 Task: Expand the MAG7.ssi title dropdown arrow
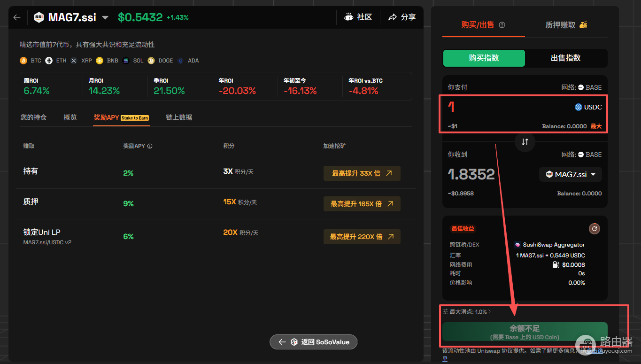pyautogui.click(x=105, y=18)
